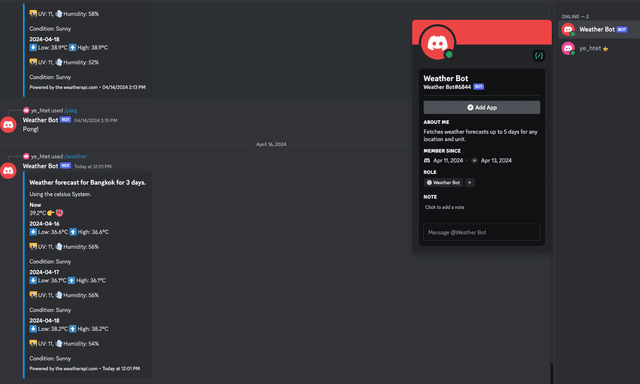Click the BOT tag next to Weather Bot#6844

(478, 87)
